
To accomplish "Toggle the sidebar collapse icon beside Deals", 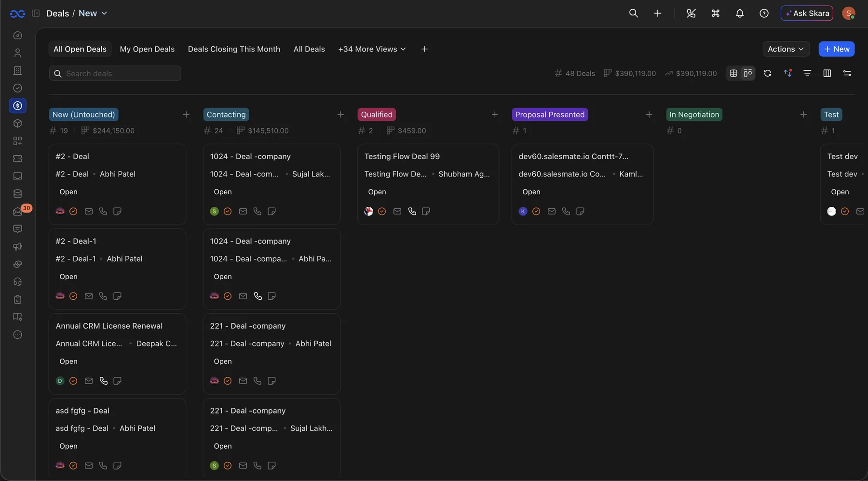I will point(36,13).
